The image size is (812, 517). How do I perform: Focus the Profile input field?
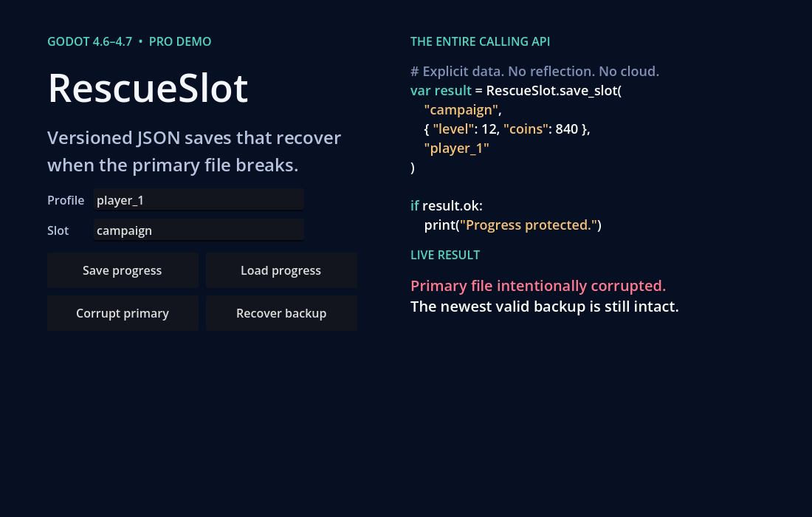click(199, 200)
